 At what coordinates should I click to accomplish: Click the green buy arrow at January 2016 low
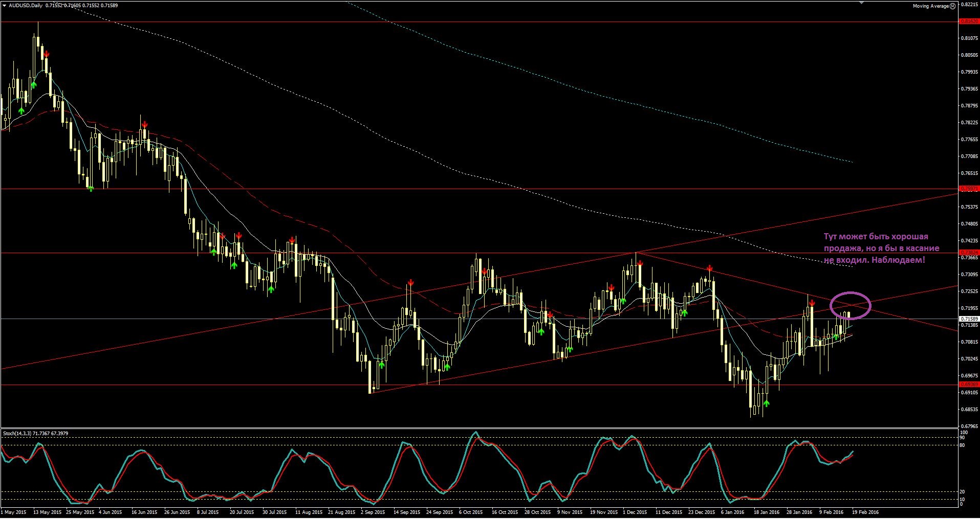(x=766, y=403)
